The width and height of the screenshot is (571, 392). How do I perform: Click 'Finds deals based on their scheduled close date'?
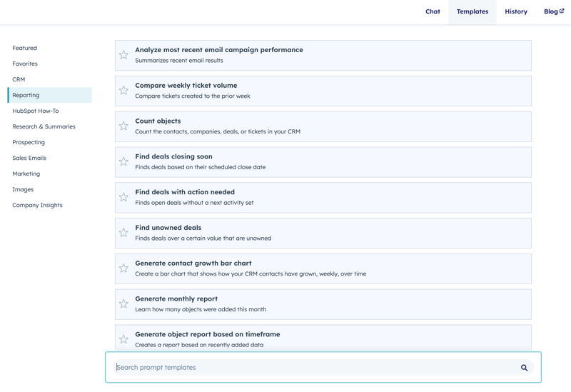tap(201, 167)
